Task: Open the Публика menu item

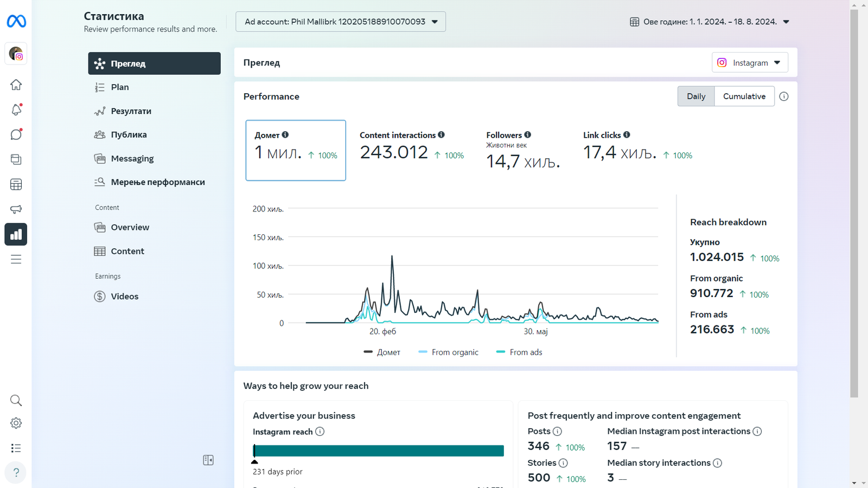Action: click(129, 134)
